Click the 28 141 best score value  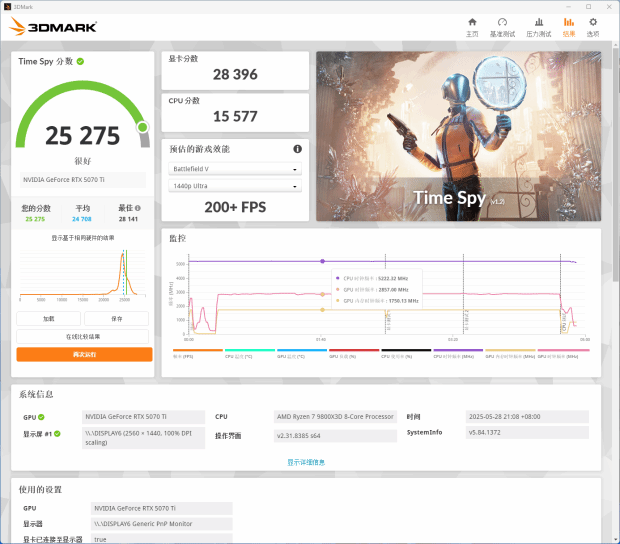(x=129, y=219)
